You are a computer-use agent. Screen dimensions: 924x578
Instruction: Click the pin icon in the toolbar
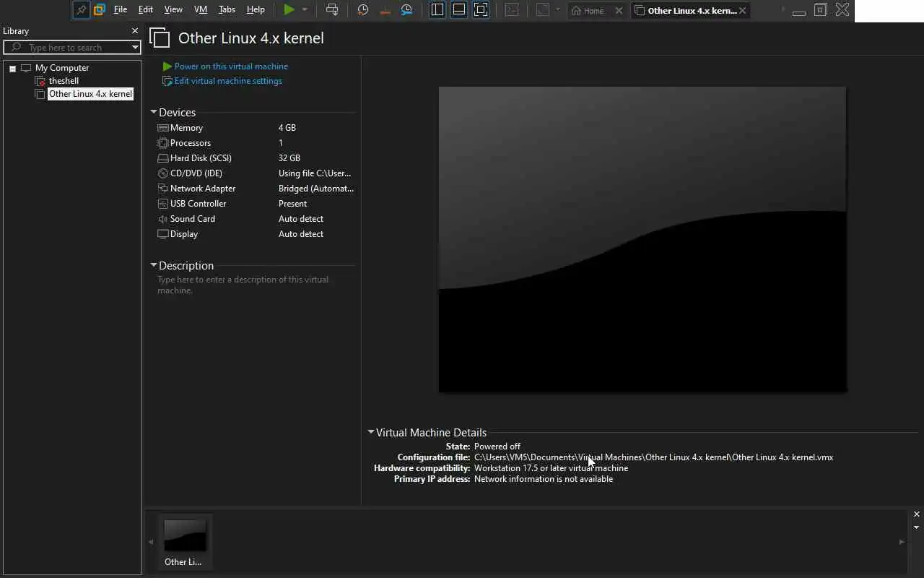tap(82, 10)
